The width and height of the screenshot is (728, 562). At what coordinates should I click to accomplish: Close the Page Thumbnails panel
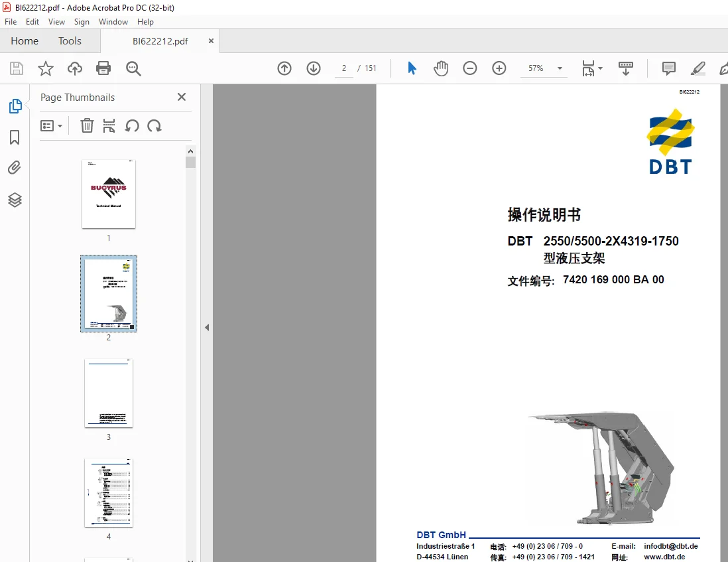point(182,97)
